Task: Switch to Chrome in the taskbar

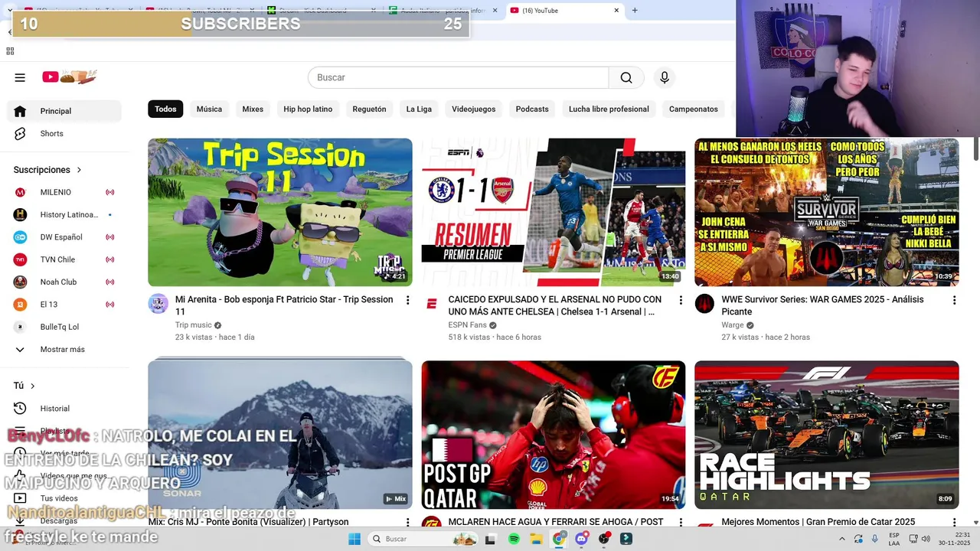Action: tap(559, 539)
